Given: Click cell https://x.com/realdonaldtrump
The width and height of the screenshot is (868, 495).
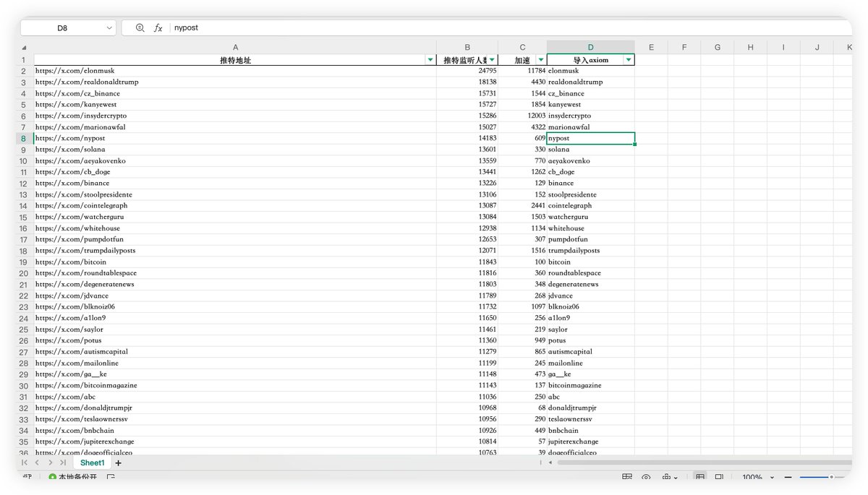Looking at the screenshot, I should pos(235,82).
